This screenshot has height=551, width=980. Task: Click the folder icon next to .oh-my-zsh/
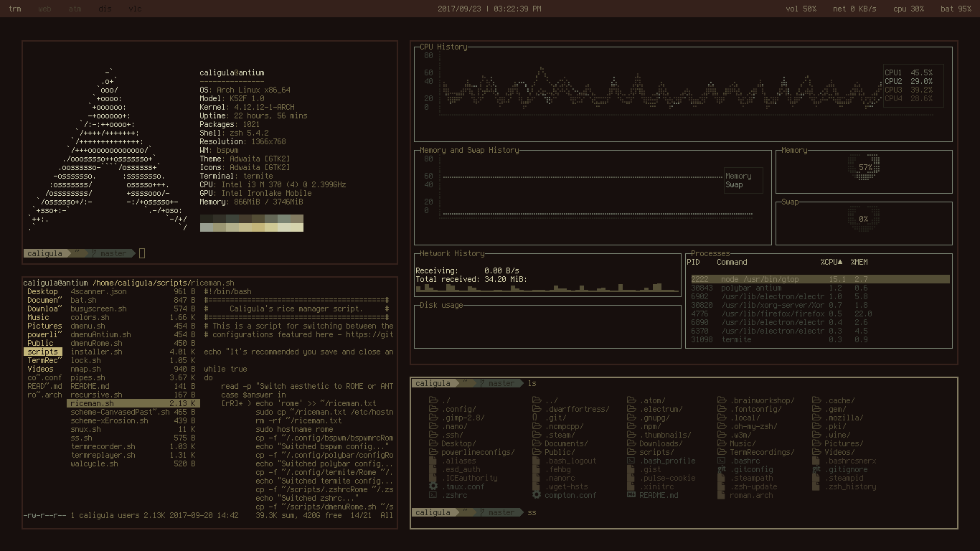(722, 426)
